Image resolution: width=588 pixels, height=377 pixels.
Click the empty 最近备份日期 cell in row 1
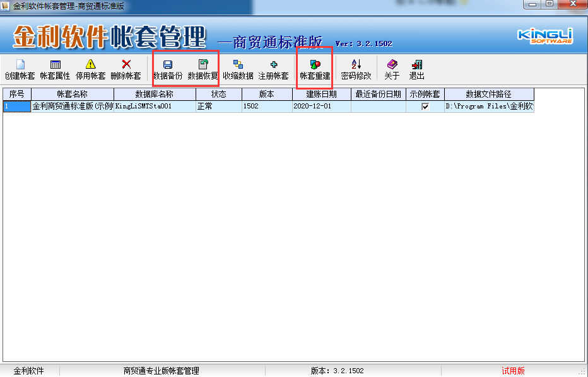point(379,107)
